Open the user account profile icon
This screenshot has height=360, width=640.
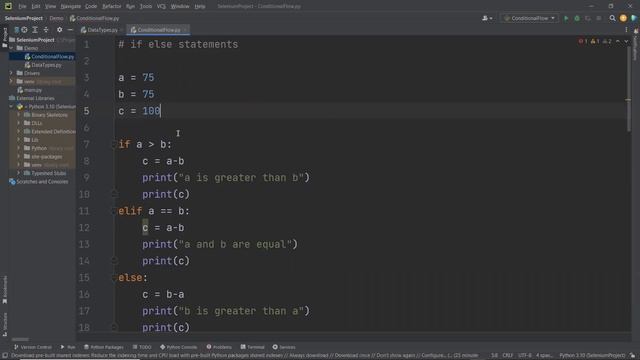(x=487, y=18)
